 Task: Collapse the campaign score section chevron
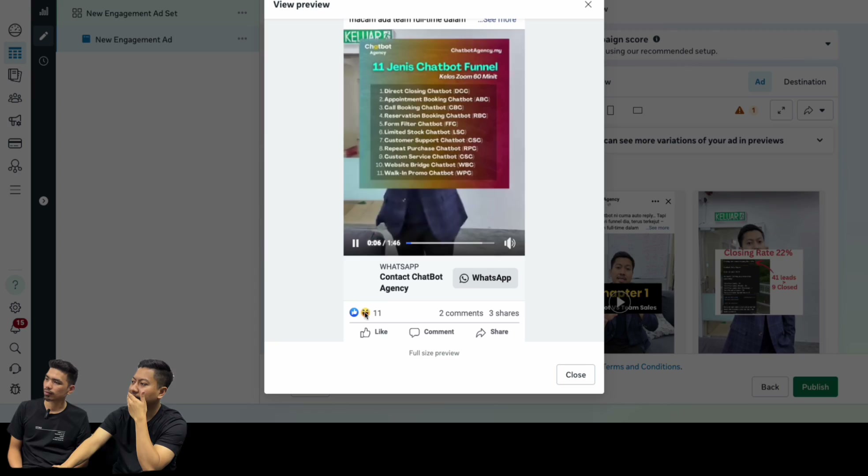[828, 44]
